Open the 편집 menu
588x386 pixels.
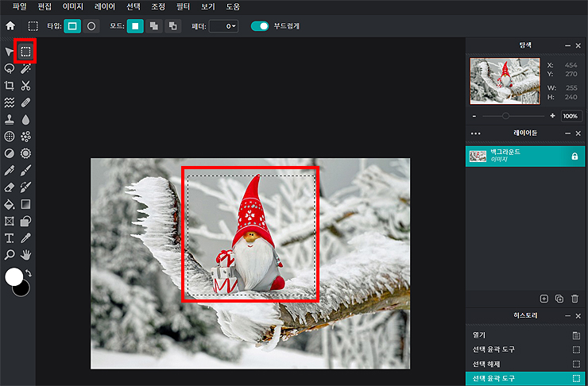pos(44,6)
